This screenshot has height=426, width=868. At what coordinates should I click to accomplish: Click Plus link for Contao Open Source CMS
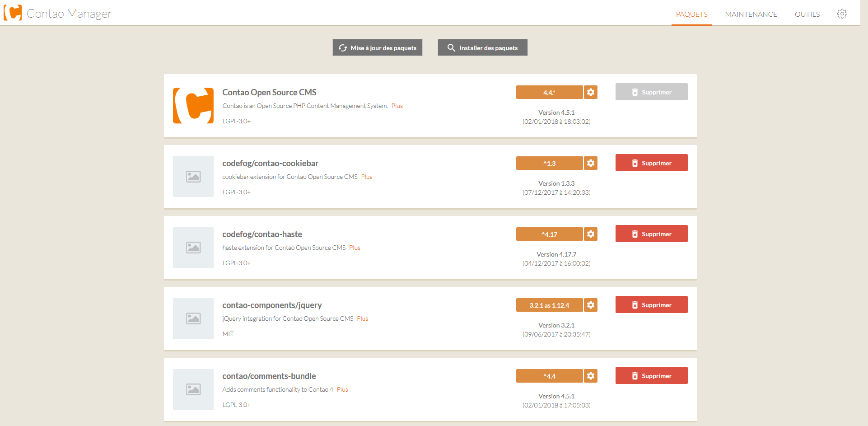point(397,106)
